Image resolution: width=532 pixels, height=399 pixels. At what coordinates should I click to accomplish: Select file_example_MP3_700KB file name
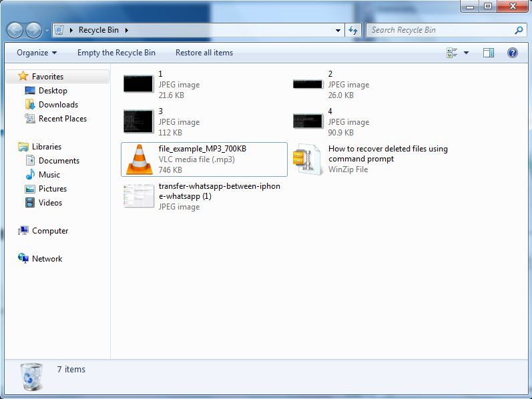coord(202,149)
